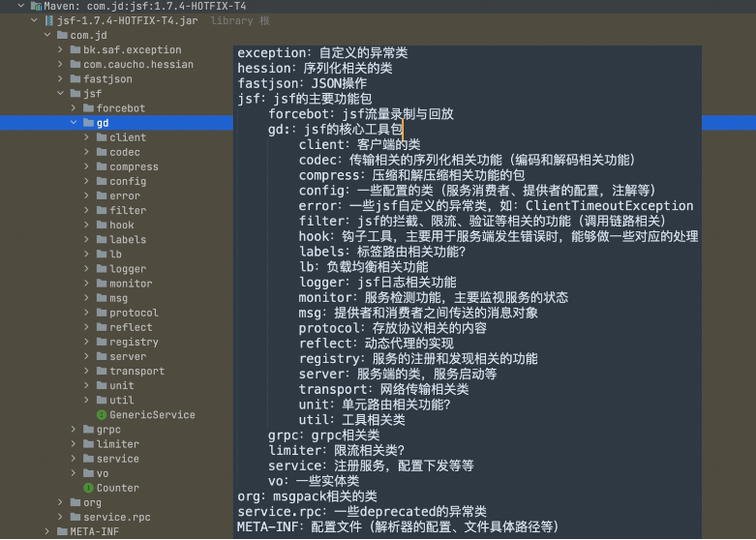Screen dimensions: 756x540
Task: Click the fastjson folder icon
Action: tap(76, 78)
